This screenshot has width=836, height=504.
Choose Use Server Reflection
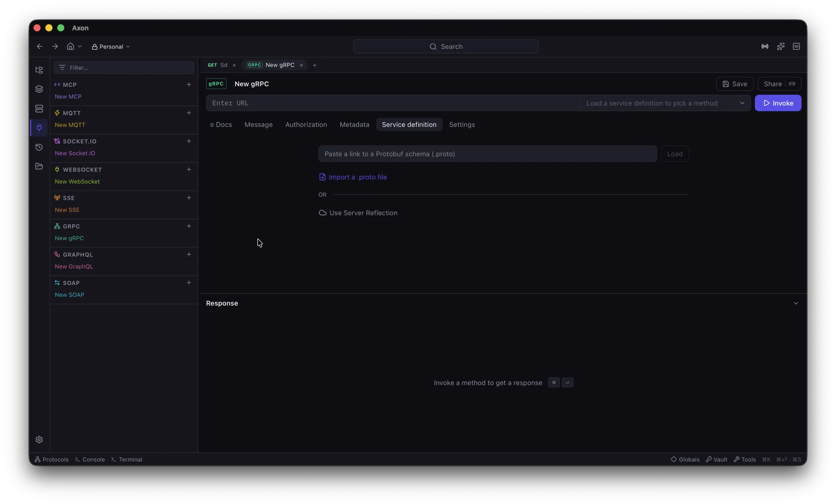[358, 213]
